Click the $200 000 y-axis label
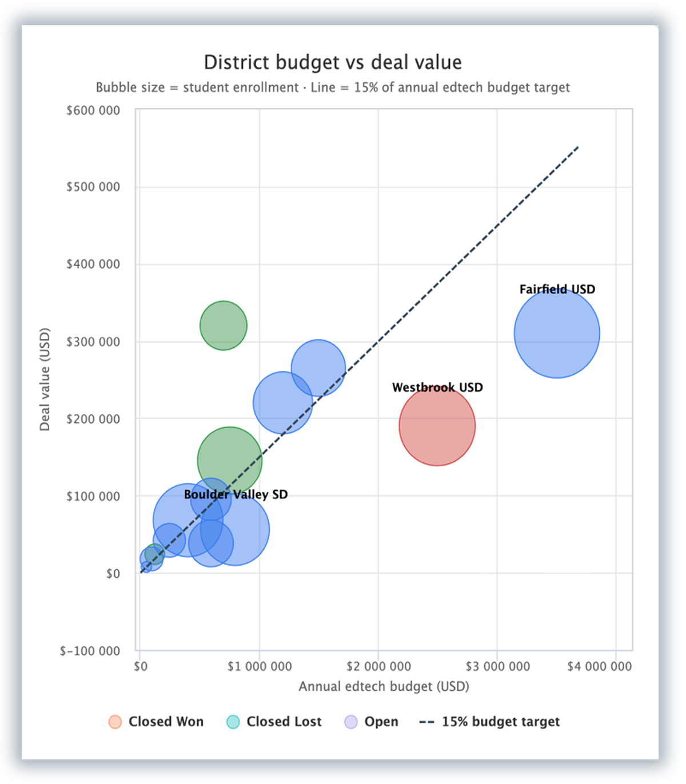 coord(93,419)
